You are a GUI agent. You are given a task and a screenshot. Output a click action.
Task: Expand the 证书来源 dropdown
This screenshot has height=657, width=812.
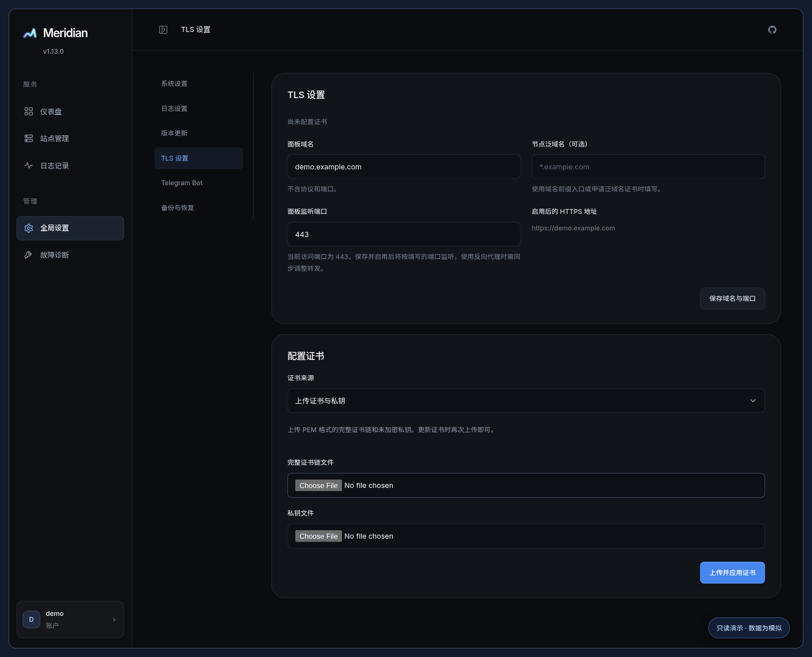526,401
